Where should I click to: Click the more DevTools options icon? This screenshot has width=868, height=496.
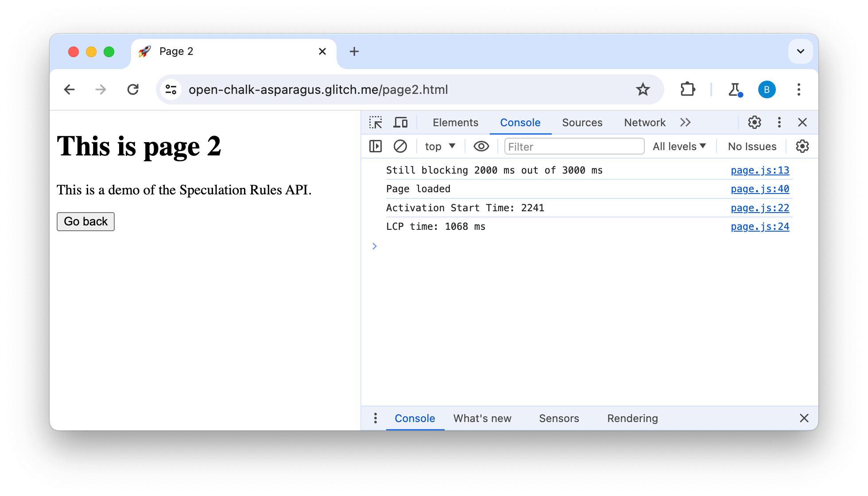click(779, 122)
